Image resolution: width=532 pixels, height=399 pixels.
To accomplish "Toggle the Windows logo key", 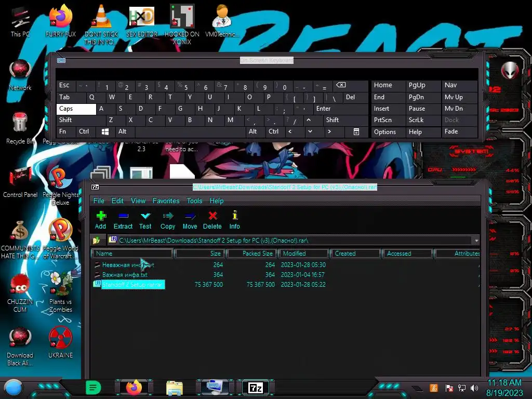I will [x=105, y=131].
